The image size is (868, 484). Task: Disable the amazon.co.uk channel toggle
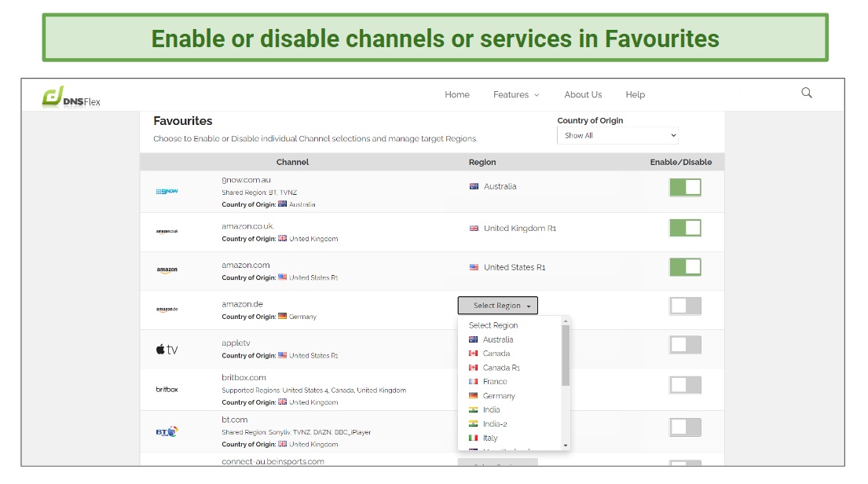(x=685, y=228)
